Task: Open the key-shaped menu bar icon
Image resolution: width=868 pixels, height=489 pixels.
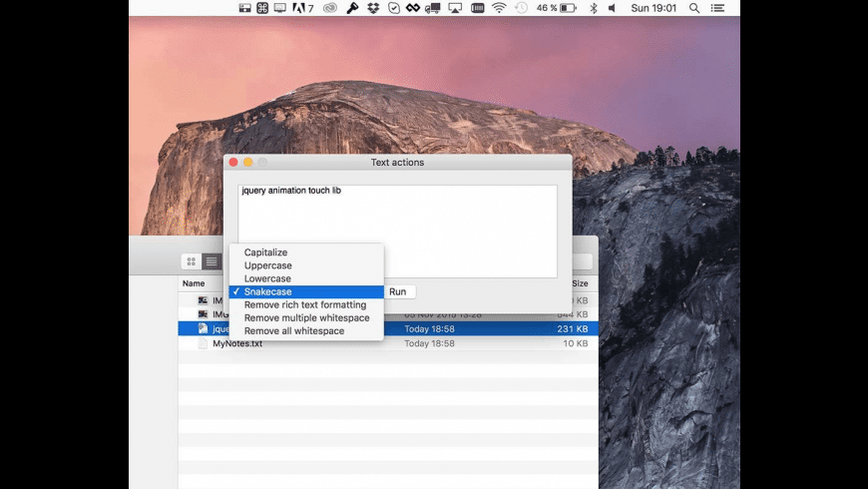Action: 352,8
